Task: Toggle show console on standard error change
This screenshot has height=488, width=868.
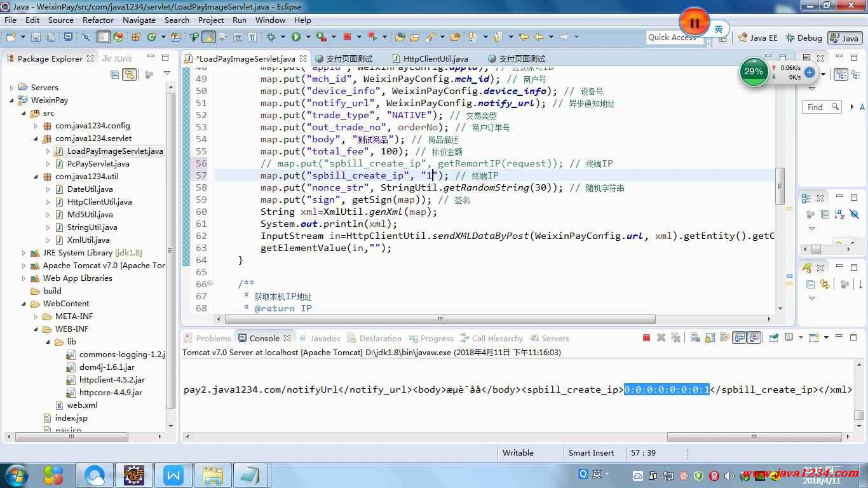Action: click(754, 338)
